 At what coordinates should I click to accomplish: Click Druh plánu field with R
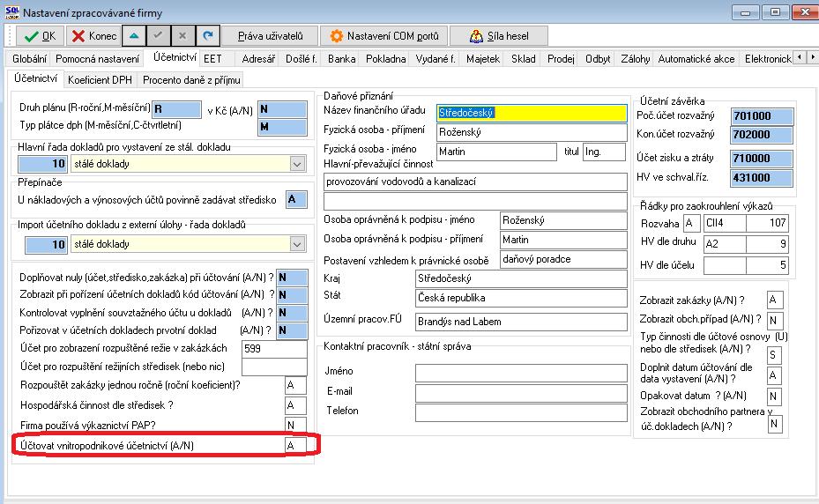pos(176,109)
